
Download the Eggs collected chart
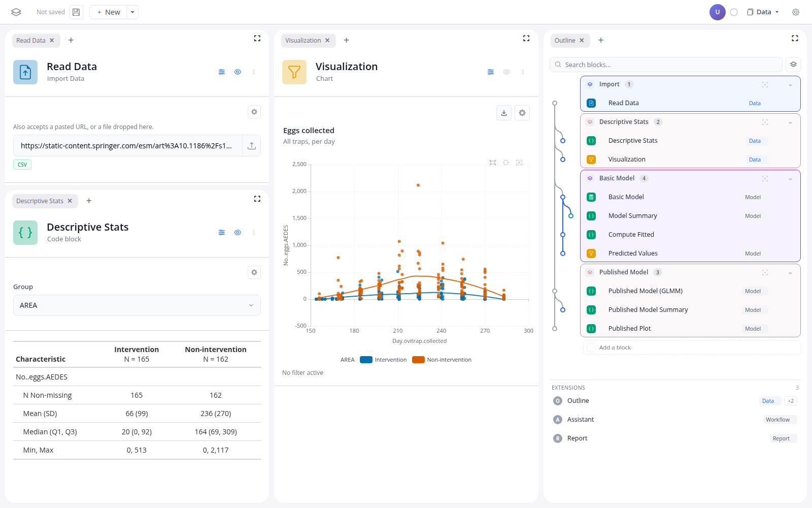(504, 113)
